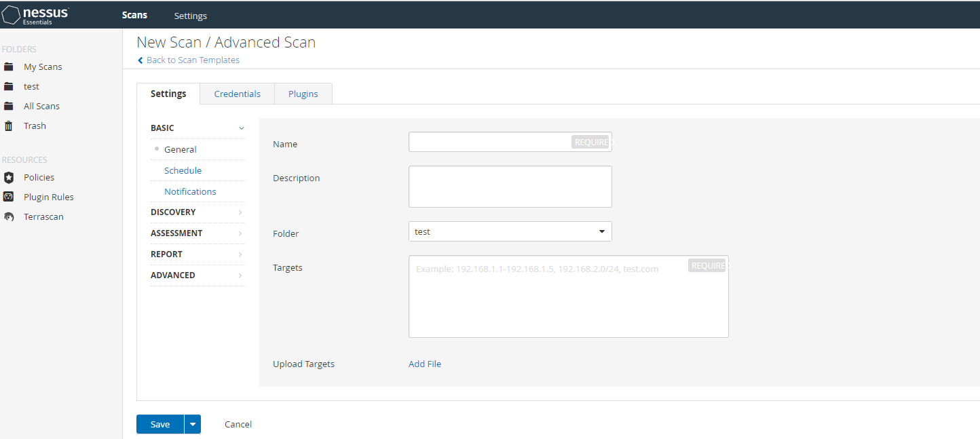Open the My Scans folder icon

(x=9, y=66)
